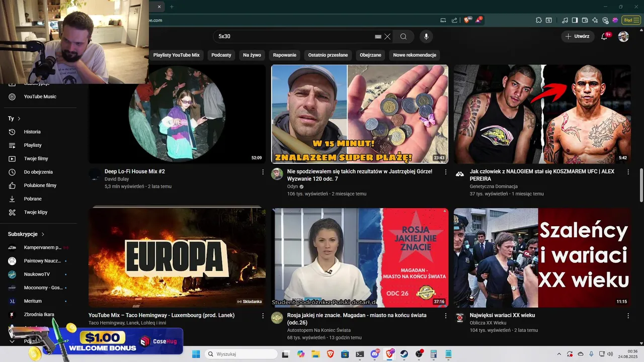The width and height of the screenshot is (644, 362).
Task: Open options for Alex Pereira video
Action: pos(628,172)
